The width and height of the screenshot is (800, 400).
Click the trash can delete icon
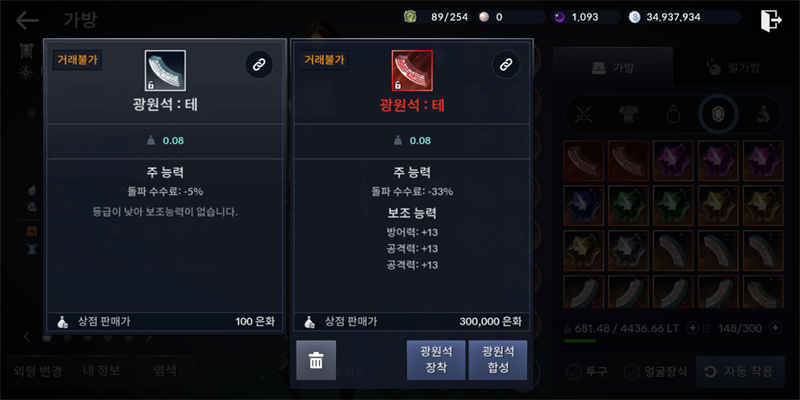pos(316,360)
